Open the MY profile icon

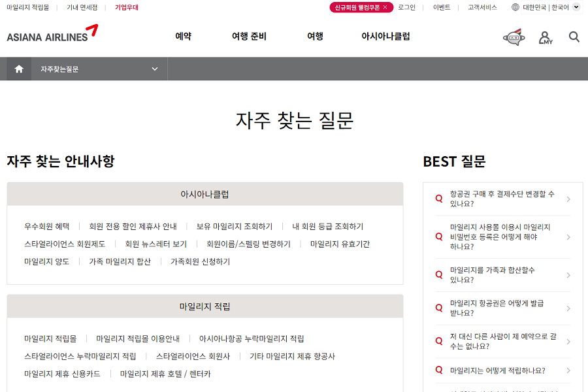[x=546, y=37]
